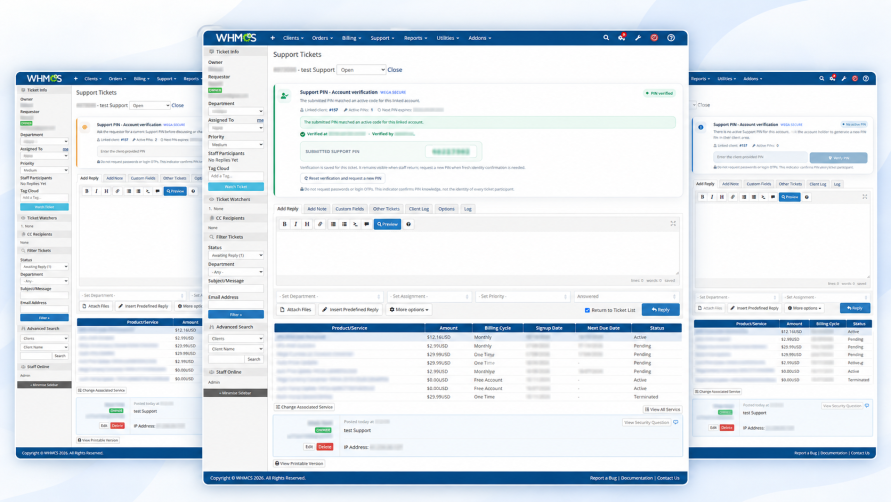Click Preview button in center window editor
891x502 pixels.
point(388,224)
